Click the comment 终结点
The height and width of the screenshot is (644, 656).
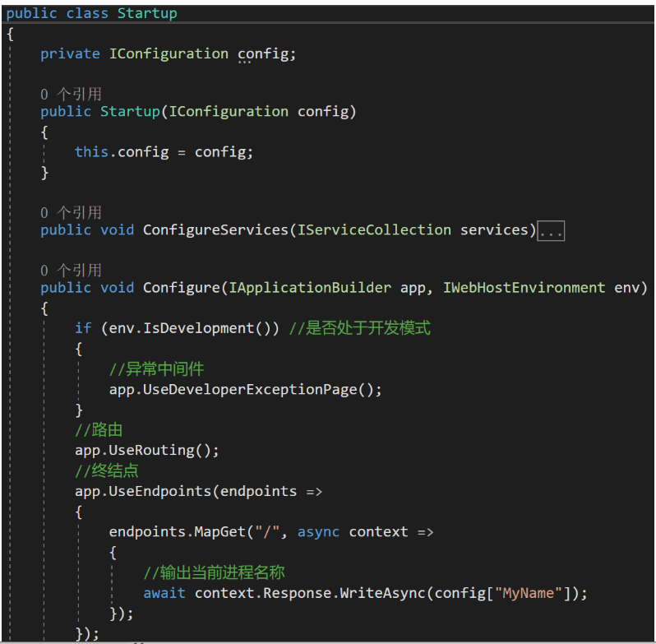107,471
